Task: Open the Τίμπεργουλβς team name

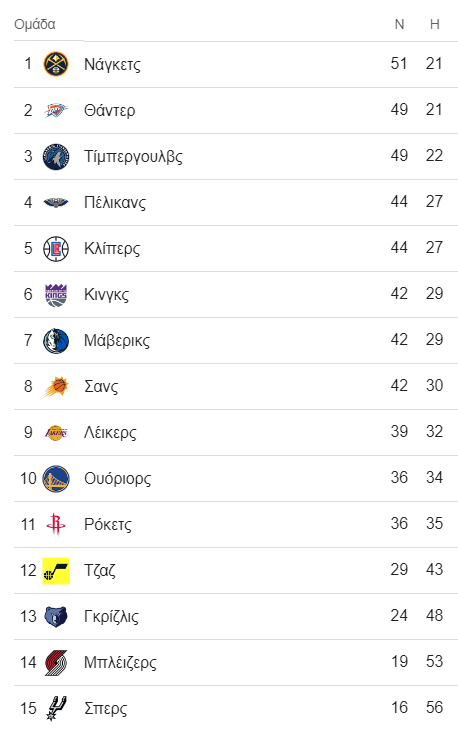Action: (x=133, y=156)
